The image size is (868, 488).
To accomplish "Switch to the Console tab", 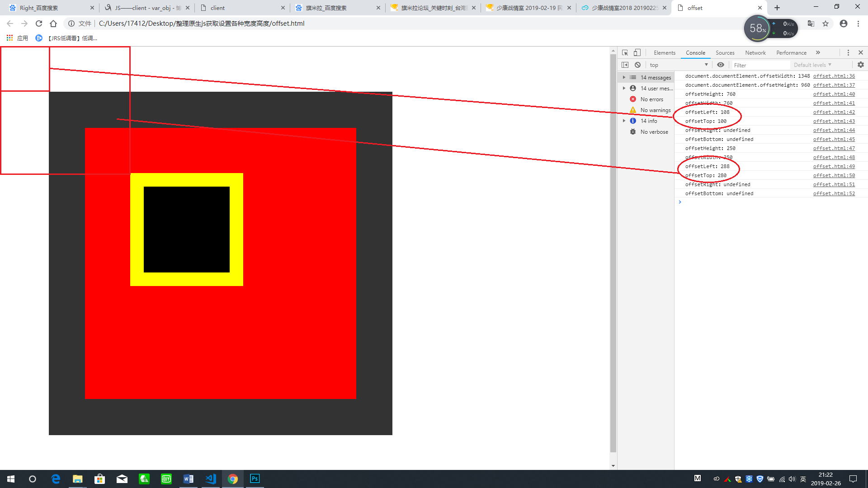I will point(695,52).
